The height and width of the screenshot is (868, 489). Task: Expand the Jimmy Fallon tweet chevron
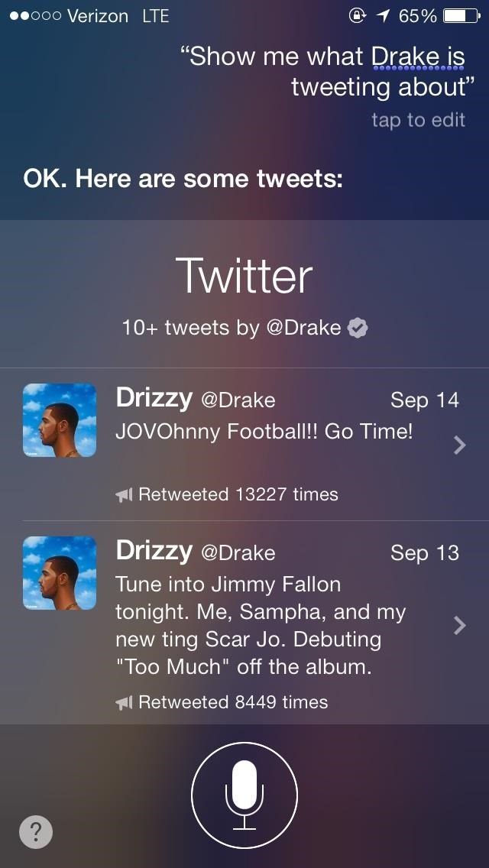(x=459, y=625)
